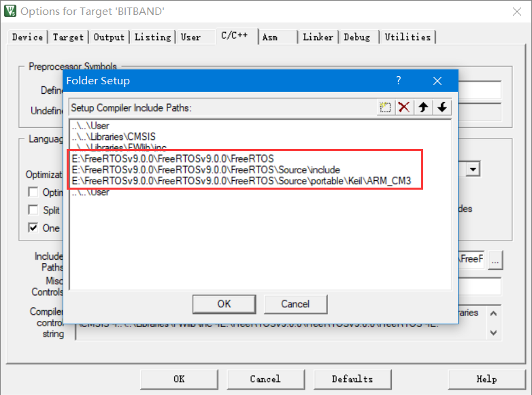
Task: Open the Utilities tab
Action: (408, 37)
